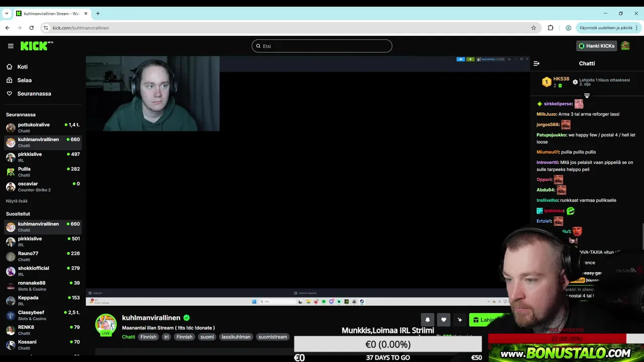Click Hanki KICKs button
The width and height of the screenshot is (644, 362).
coord(596,46)
